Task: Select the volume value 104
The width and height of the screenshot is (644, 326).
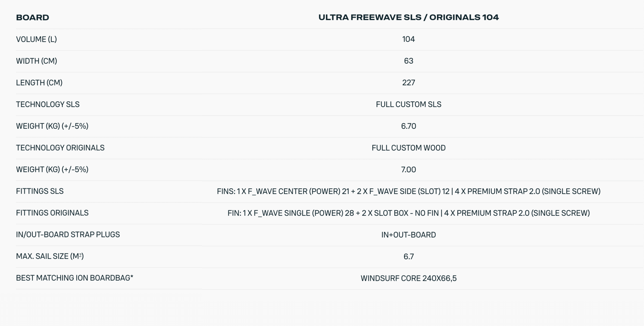Action: 408,39
